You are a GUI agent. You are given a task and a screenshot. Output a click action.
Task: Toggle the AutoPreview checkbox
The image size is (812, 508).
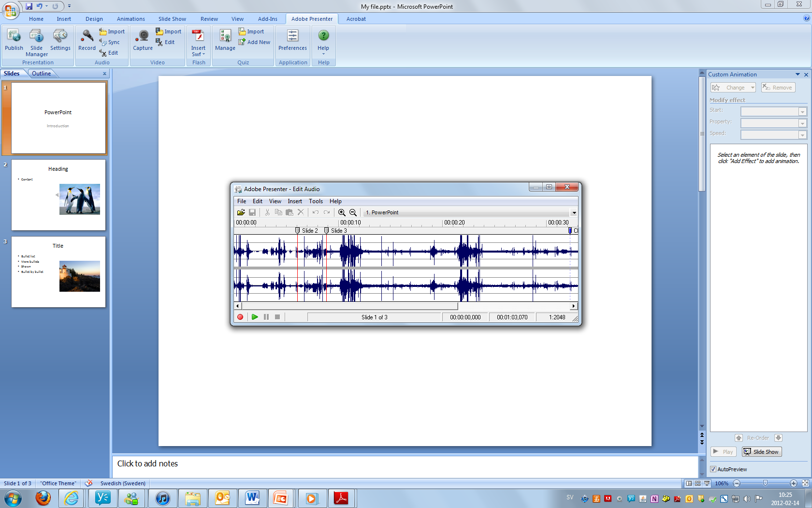tap(713, 469)
